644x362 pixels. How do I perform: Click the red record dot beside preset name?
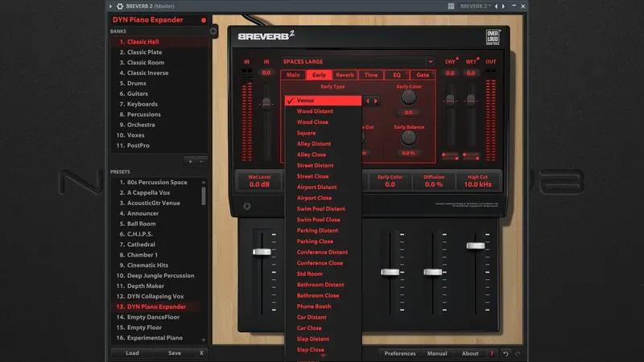[x=204, y=20]
